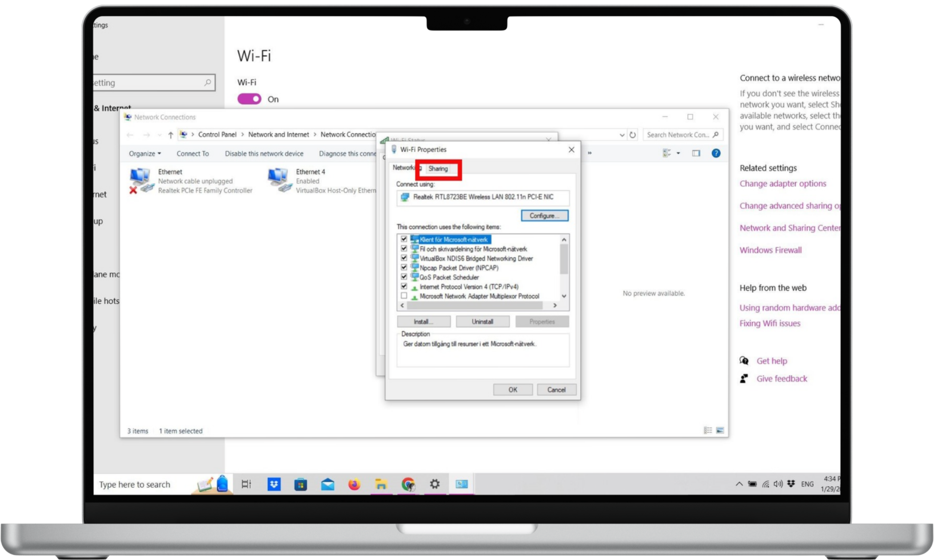Click the refresh address bar icon
This screenshot has width=934, height=560.
pos(633,135)
